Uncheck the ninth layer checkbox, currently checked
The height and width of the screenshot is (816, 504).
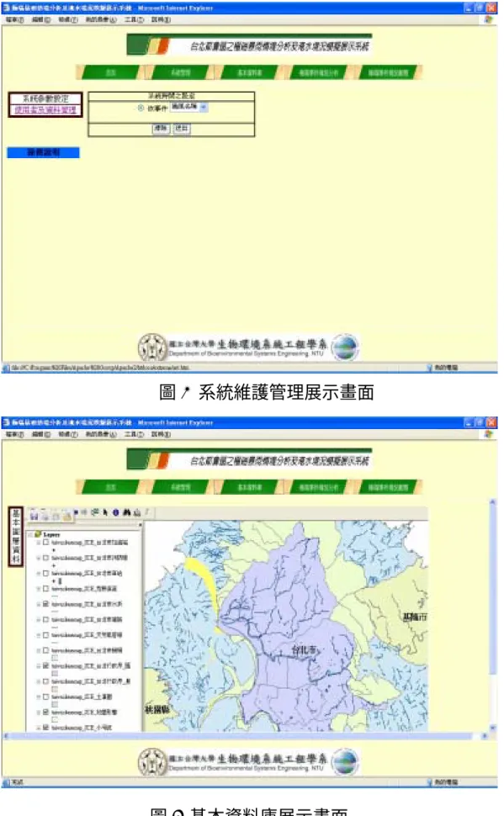coord(45,665)
